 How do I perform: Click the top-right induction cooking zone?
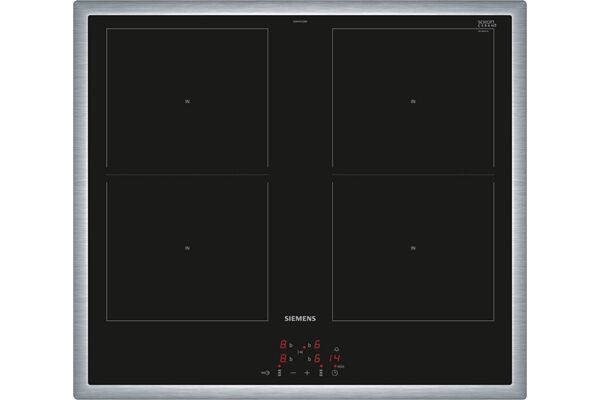412,98
